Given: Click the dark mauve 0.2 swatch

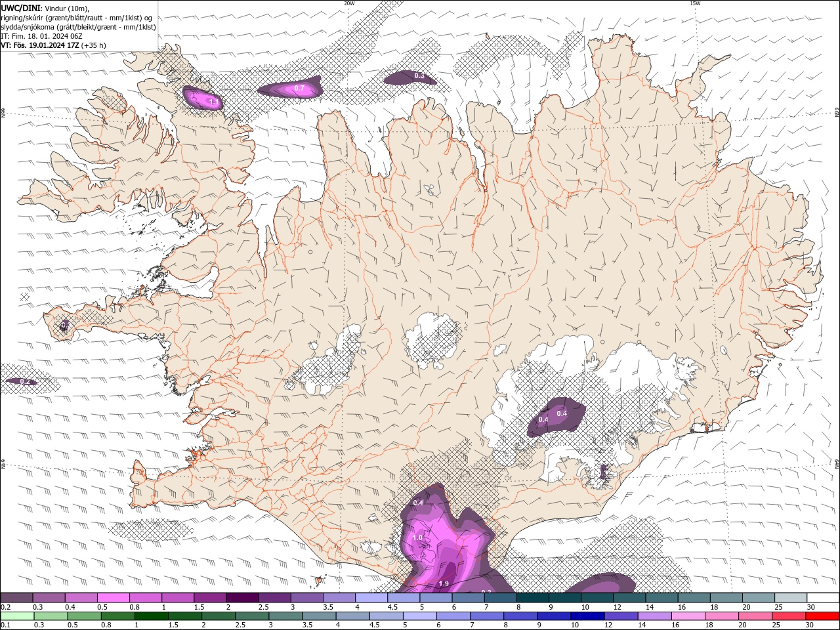Looking at the screenshot, I should pyautogui.click(x=17, y=598).
